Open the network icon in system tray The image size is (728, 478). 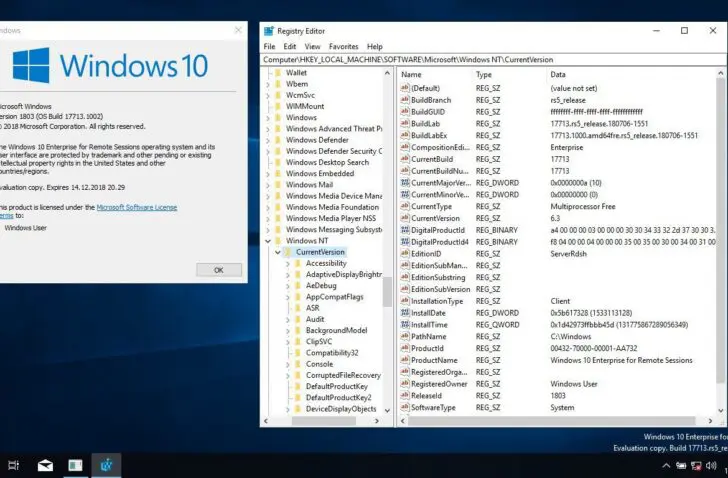[x=696, y=465]
